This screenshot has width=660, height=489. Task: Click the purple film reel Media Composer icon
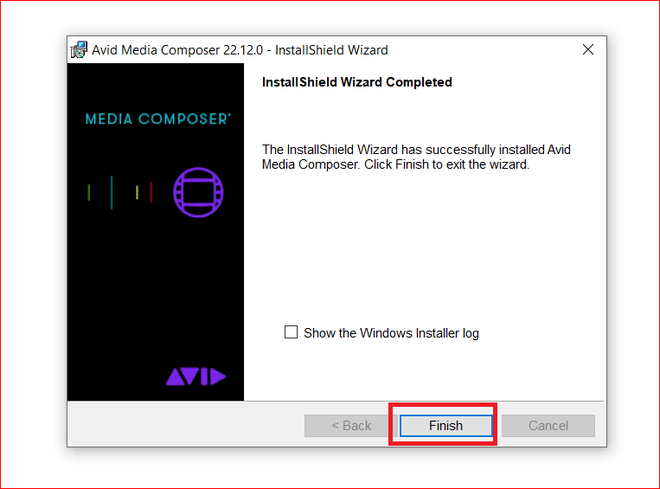(x=198, y=193)
